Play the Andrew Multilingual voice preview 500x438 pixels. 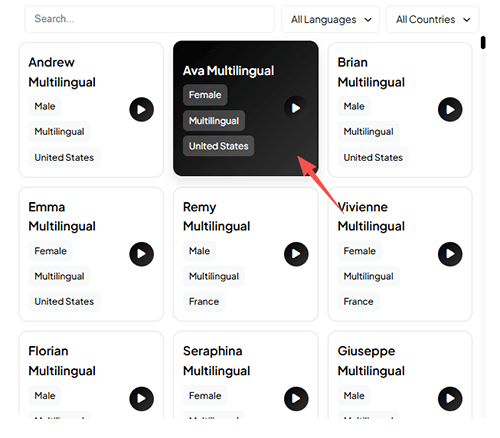coord(141,110)
